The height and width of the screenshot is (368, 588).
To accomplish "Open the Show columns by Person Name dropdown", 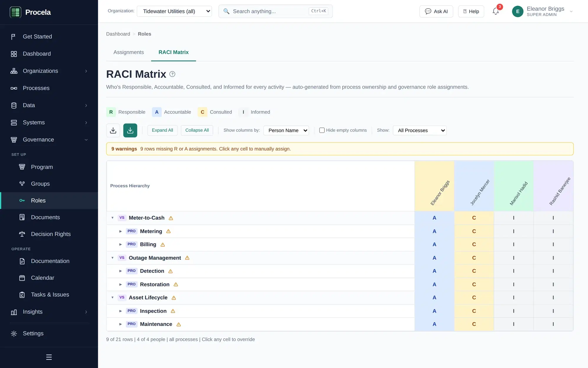I will tap(286, 130).
